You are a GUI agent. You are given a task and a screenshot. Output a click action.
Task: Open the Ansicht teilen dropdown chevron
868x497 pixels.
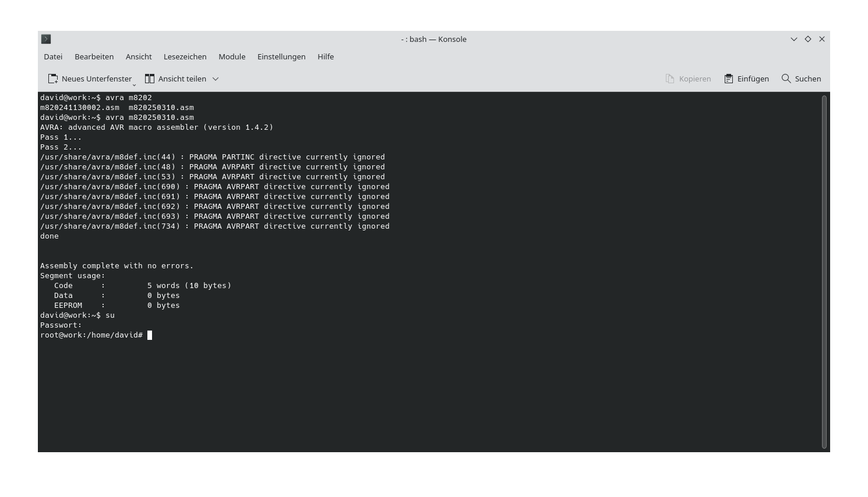click(x=215, y=79)
